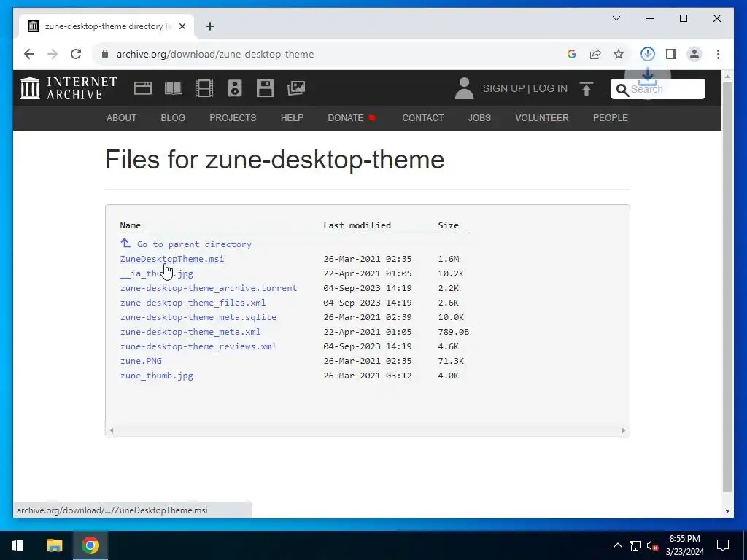Open the zune.PNG file link
Viewport: 747px width, 560px height.
[x=141, y=361]
